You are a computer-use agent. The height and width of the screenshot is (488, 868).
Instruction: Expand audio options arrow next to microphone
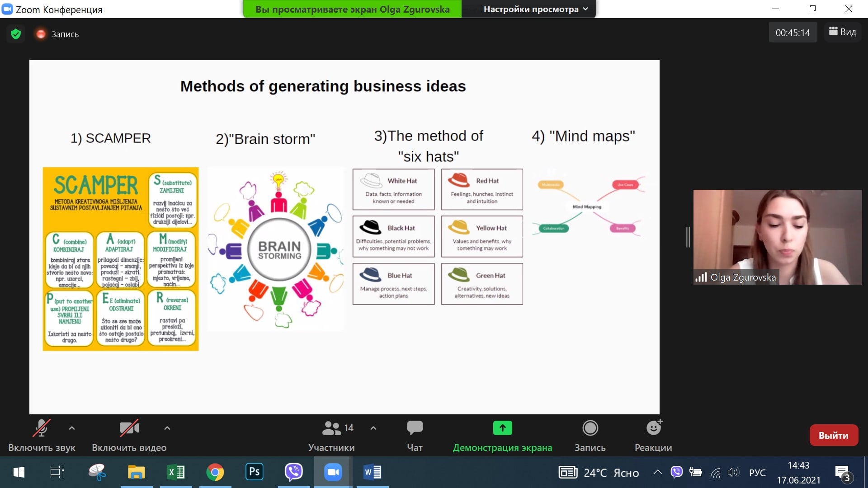(72, 428)
